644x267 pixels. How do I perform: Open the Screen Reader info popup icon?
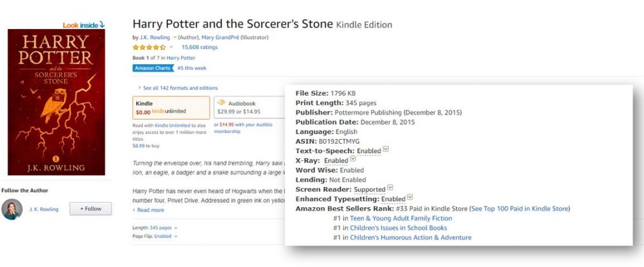pos(391,188)
